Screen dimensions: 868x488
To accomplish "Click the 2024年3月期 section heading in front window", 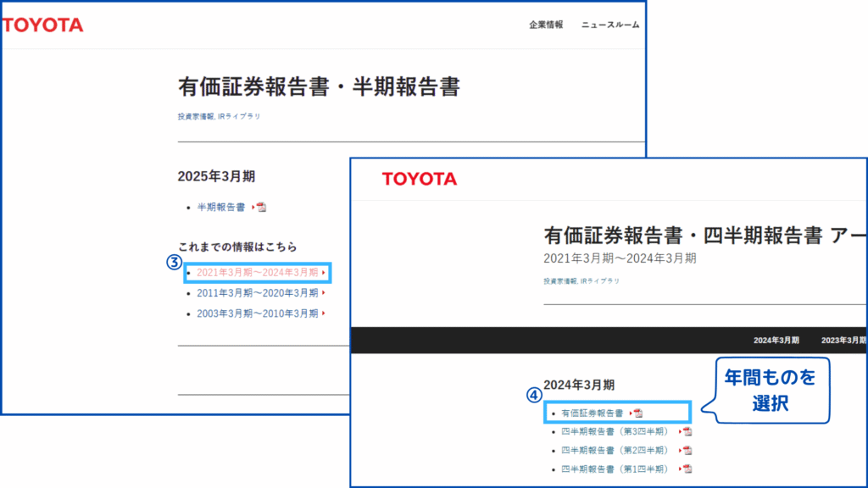I will point(579,385).
